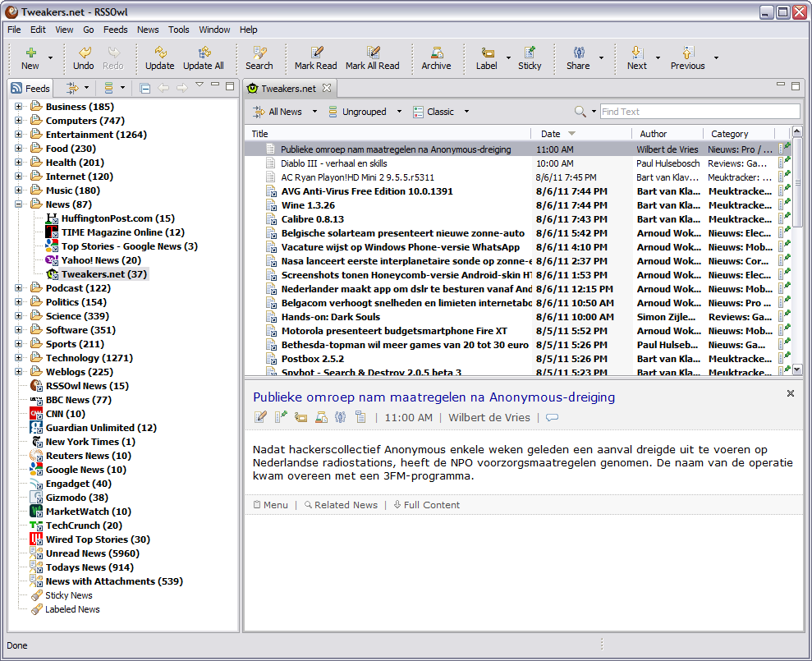The height and width of the screenshot is (661, 812).
Task: Go to Next news item
Action: (637, 57)
